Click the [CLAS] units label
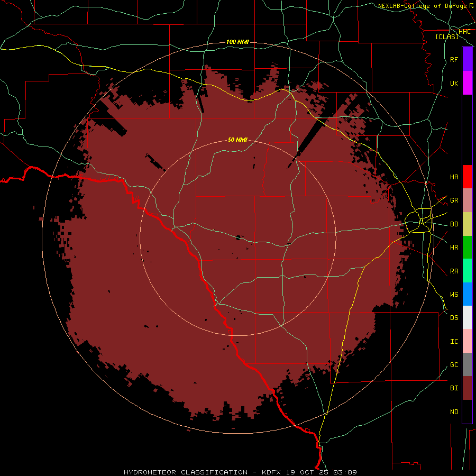The height and width of the screenshot is (476, 476). click(447, 36)
